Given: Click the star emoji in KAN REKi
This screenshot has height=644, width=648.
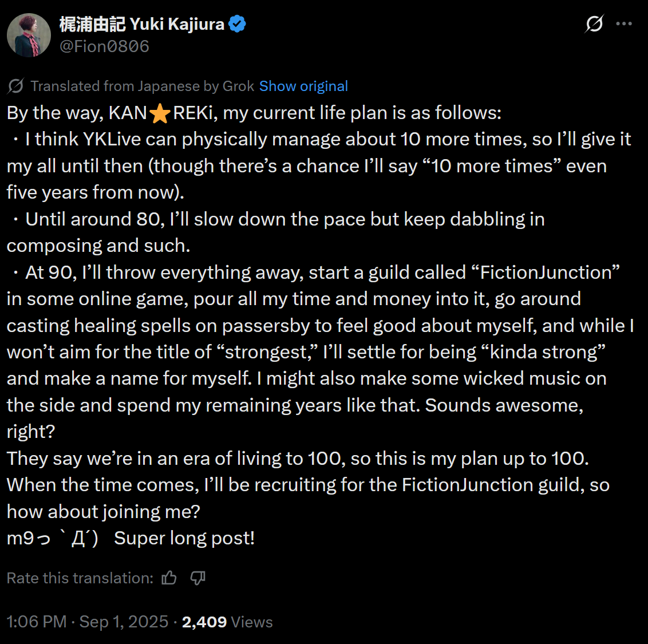Looking at the screenshot, I should [x=160, y=113].
